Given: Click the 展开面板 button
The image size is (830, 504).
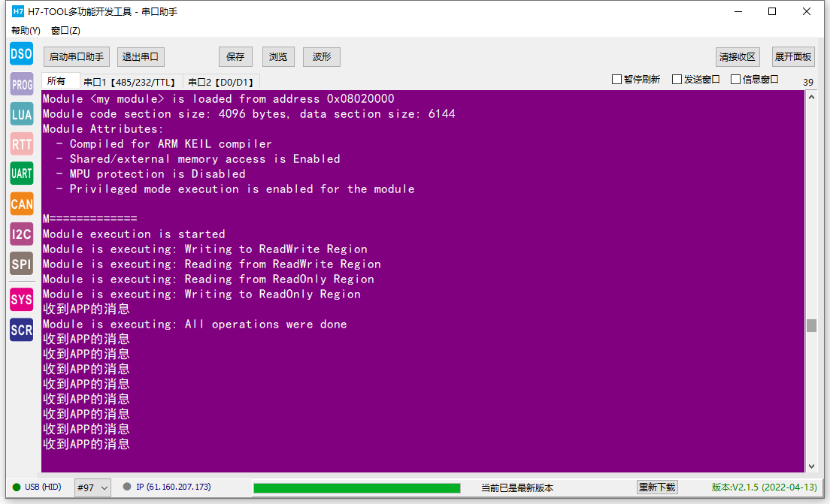Looking at the screenshot, I should tap(793, 56).
